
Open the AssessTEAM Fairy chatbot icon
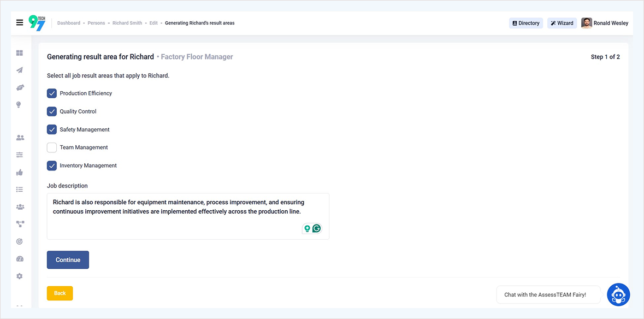pos(618,295)
